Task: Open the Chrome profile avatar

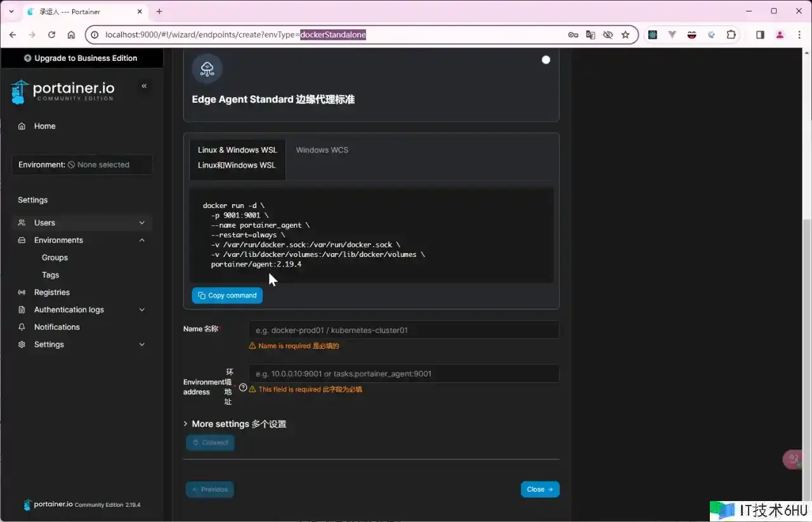Action: [x=780, y=35]
